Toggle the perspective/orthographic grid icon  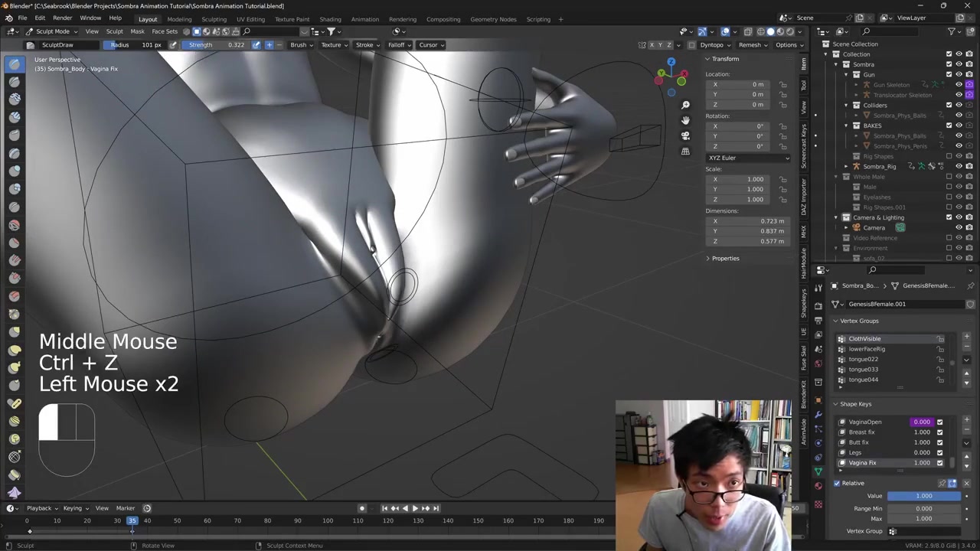(x=685, y=152)
